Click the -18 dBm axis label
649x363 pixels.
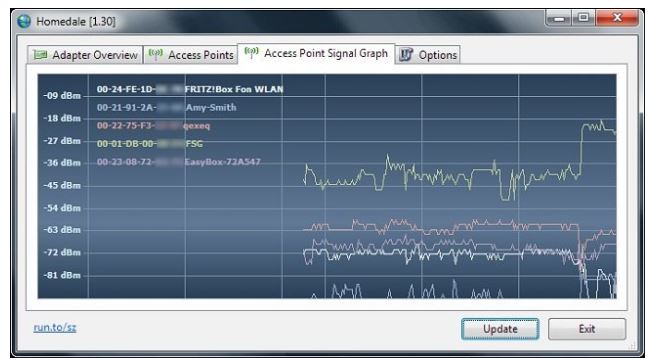(x=62, y=118)
